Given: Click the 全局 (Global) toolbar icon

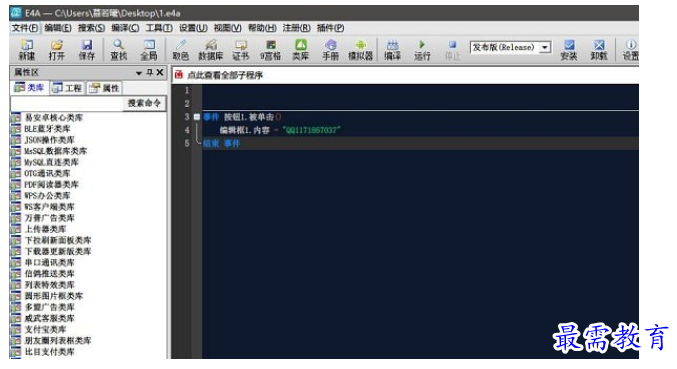Looking at the screenshot, I should point(149,50).
